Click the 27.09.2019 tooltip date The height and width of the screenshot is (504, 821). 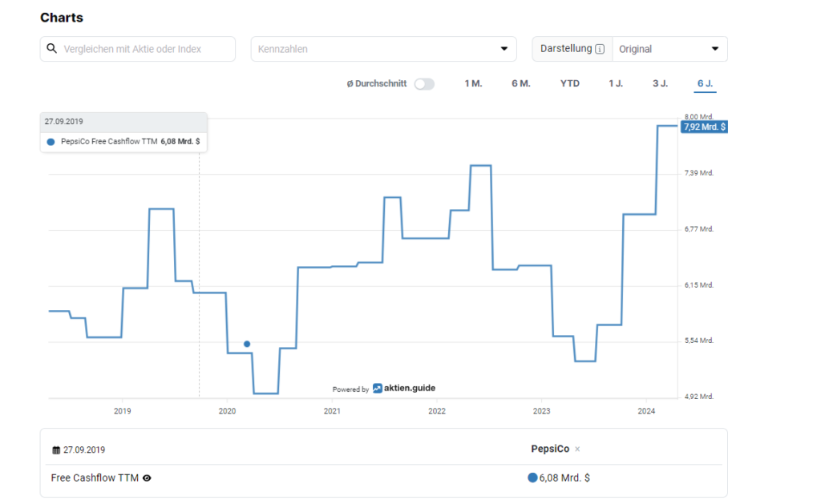63,122
